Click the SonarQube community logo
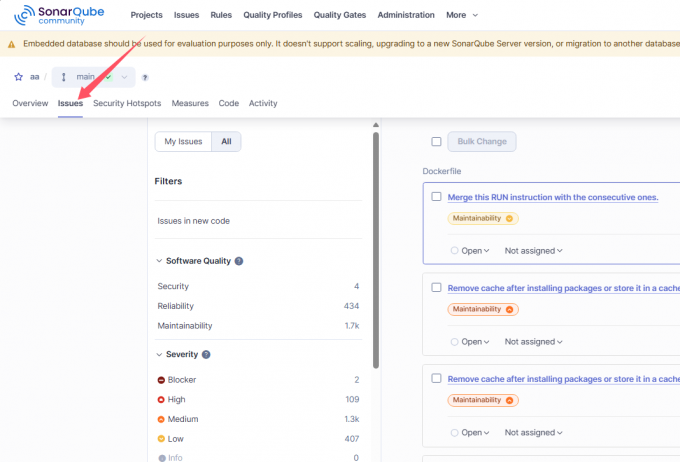This screenshot has width=680, height=462. [59, 15]
